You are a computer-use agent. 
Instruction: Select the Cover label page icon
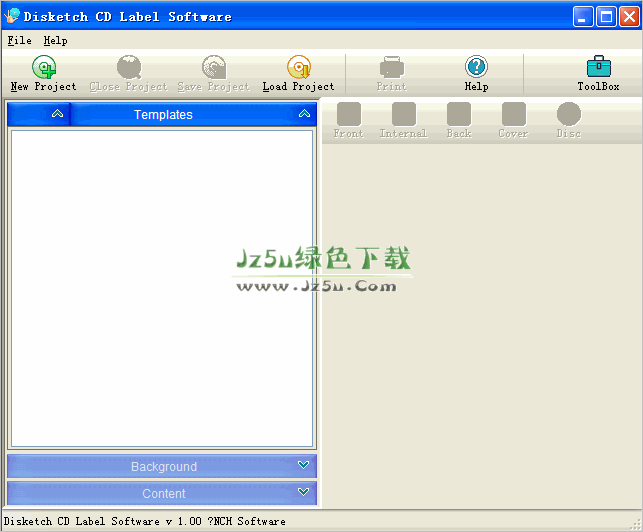pos(513,114)
